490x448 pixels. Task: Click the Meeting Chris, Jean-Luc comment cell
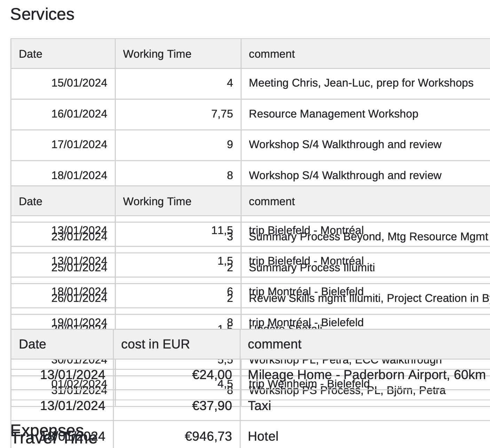tap(361, 83)
